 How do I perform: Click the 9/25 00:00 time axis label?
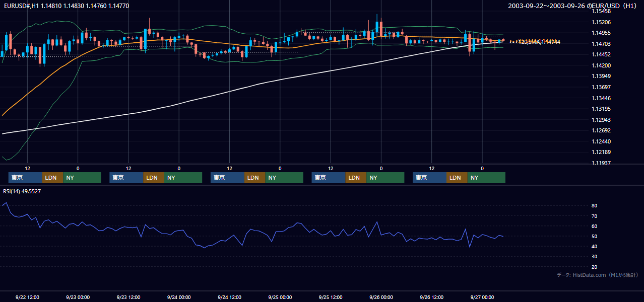(280, 297)
